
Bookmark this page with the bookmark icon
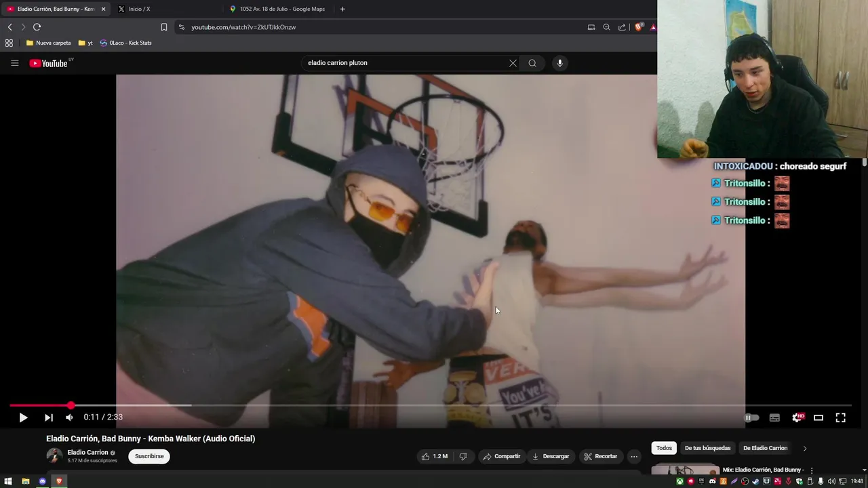[x=163, y=27]
